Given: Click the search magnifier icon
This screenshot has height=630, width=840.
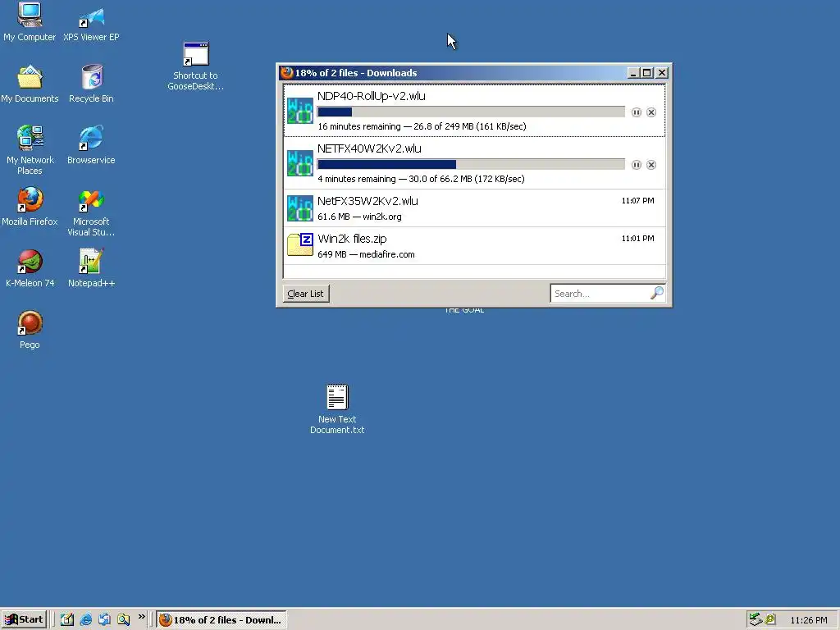Looking at the screenshot, I should 657,293.
